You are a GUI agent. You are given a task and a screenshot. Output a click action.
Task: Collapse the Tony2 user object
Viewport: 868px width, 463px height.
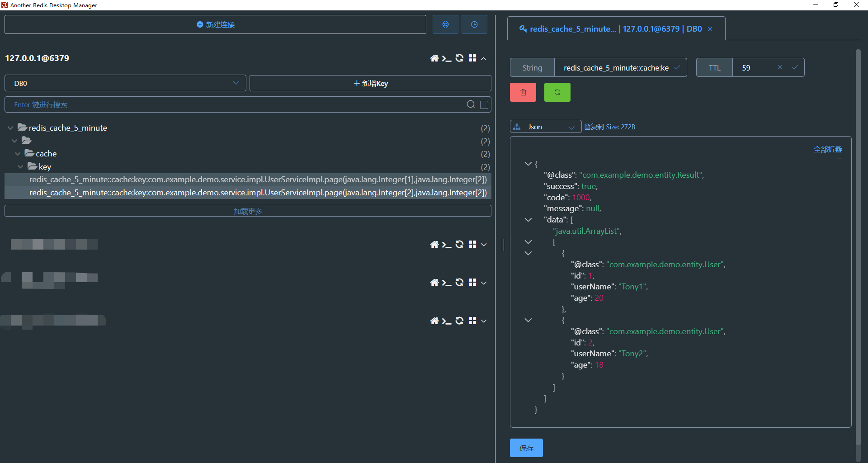click(x=528, y=320)
